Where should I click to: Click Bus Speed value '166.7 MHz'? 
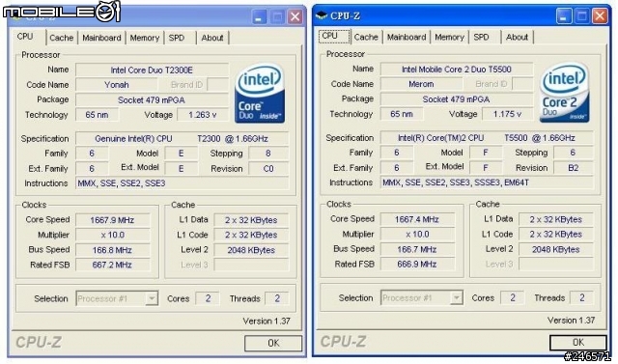[x=417, y=249]
